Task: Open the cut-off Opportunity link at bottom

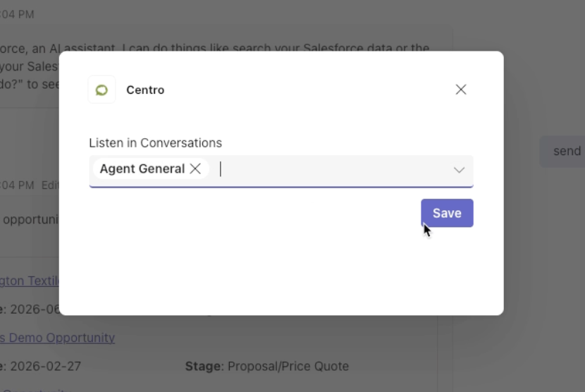Action: pyautogui.click(x=36, y=389)
